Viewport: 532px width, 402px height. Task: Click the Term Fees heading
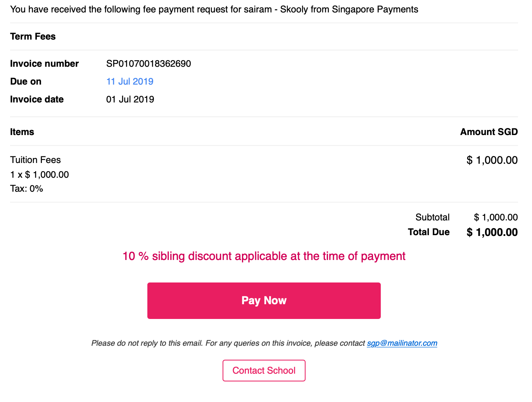[33, 36]
